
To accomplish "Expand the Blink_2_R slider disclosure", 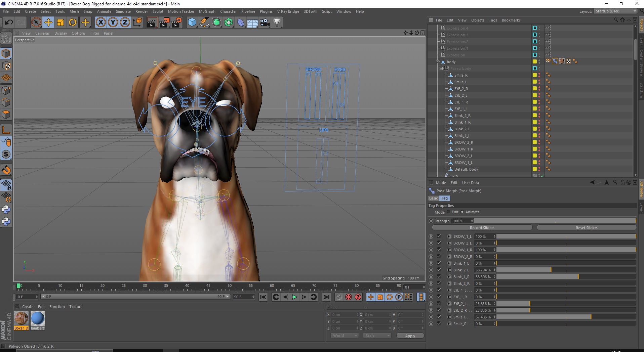I will click(450, 283).
